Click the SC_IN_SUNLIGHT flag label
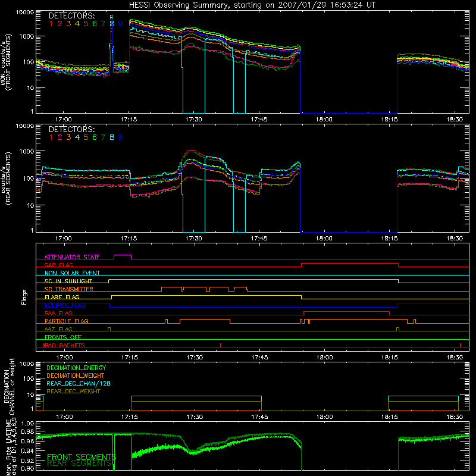 point(68,281)
